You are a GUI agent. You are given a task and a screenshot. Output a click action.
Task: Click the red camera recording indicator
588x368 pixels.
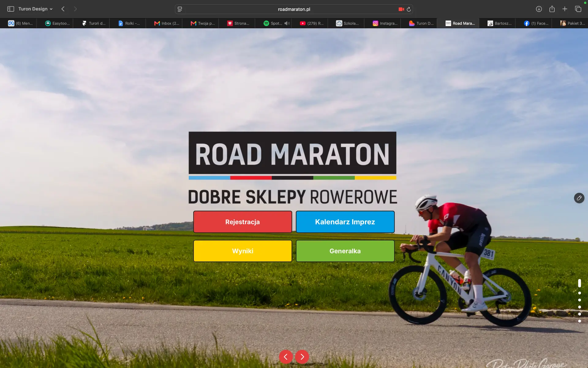(401, 9)
